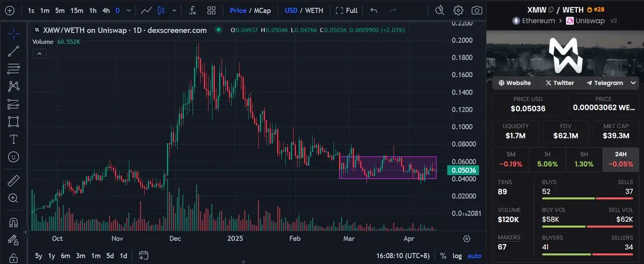Set range to 5y

pyautogui.click(x=39, y=256)
